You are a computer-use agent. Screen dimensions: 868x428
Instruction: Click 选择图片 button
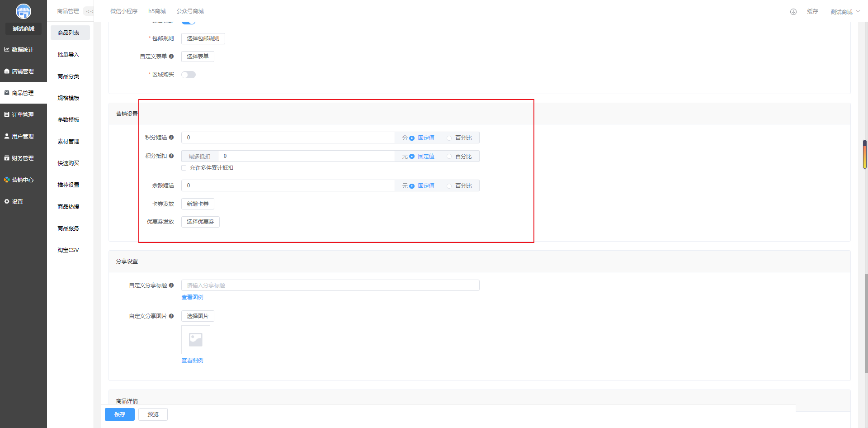click(198, 316)
